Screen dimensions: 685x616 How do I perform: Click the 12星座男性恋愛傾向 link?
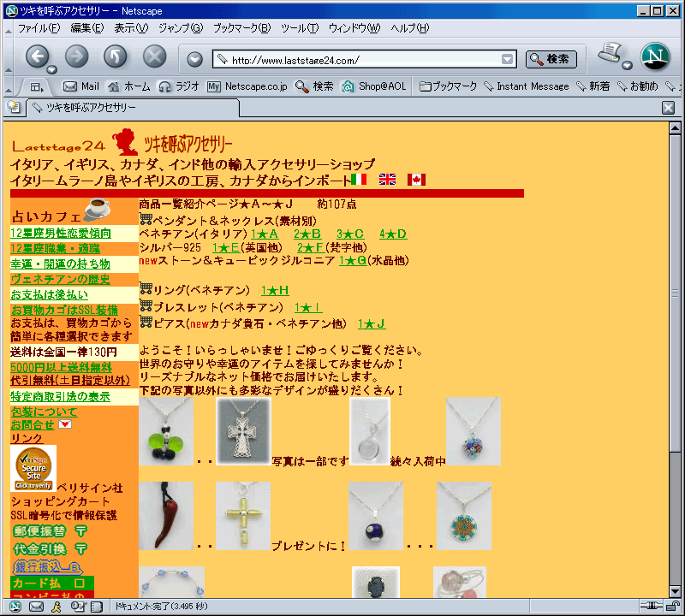61,233
